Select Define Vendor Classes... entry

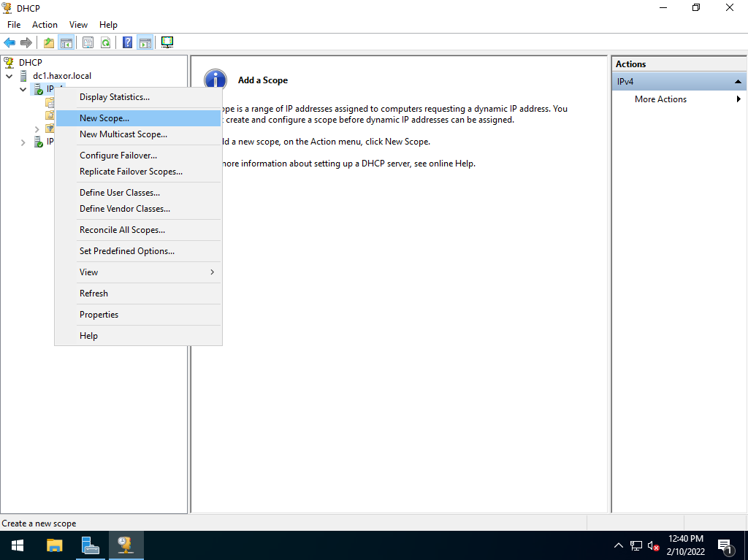138,209
